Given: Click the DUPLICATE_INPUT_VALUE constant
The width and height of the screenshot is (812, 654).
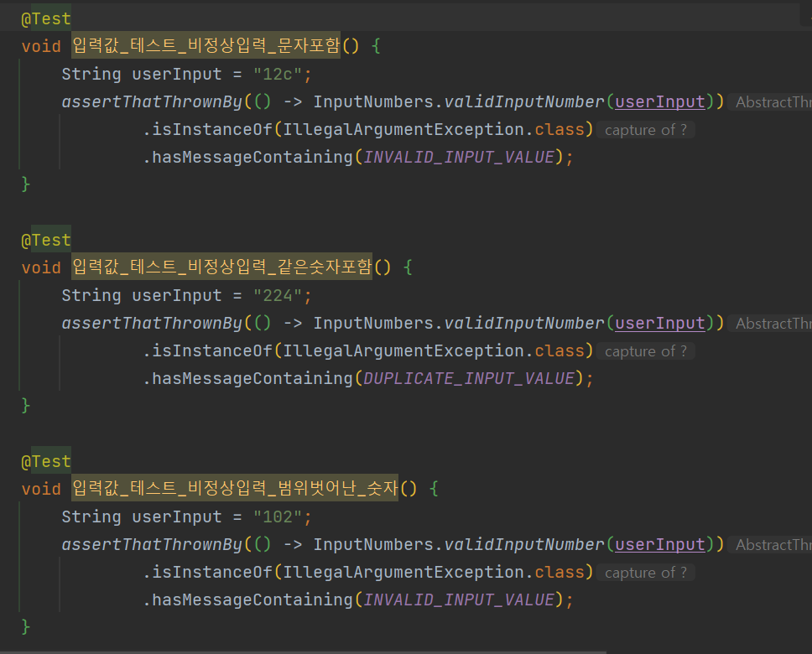Looking at the screenshot, I should [x=469, y=378].
